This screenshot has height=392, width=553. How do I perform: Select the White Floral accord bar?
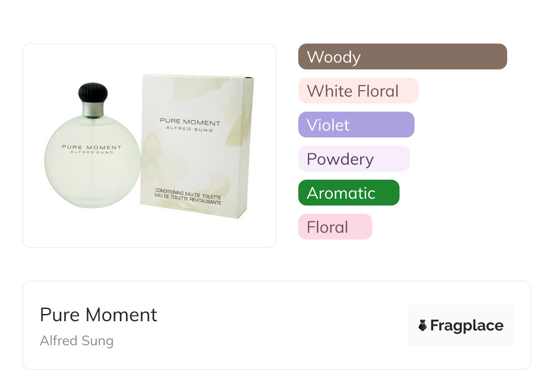click(358, 91)
